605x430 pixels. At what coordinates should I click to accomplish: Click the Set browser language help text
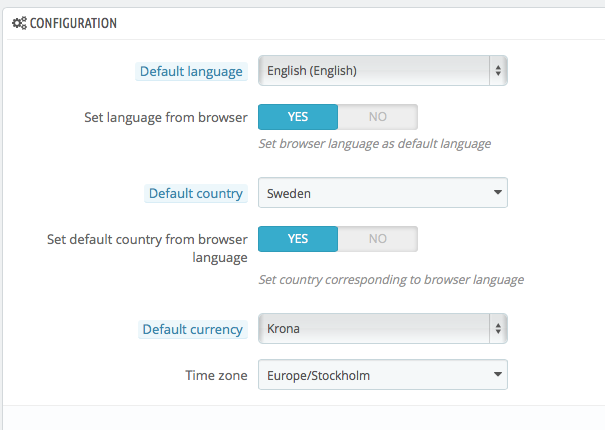[374, 144]
